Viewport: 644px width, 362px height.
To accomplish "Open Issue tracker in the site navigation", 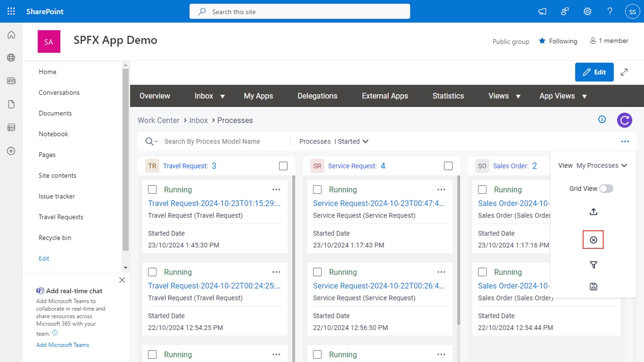I will click(x=57, y=196).
